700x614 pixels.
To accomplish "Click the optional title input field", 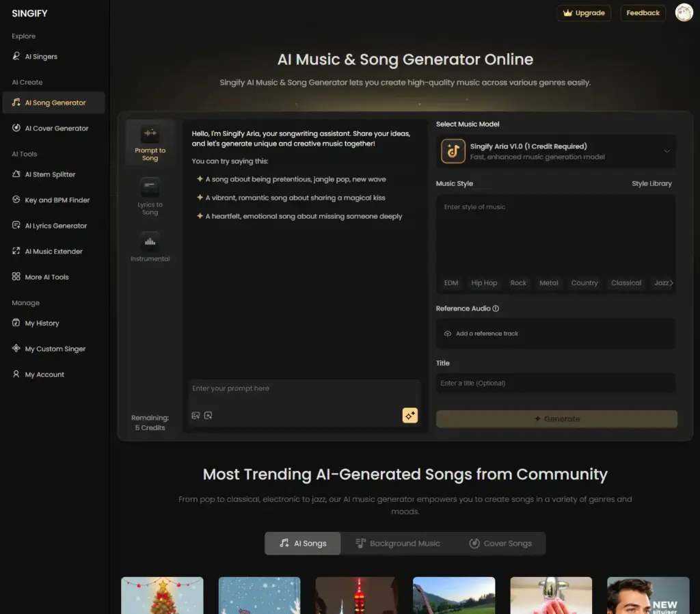I will (555, 383).
